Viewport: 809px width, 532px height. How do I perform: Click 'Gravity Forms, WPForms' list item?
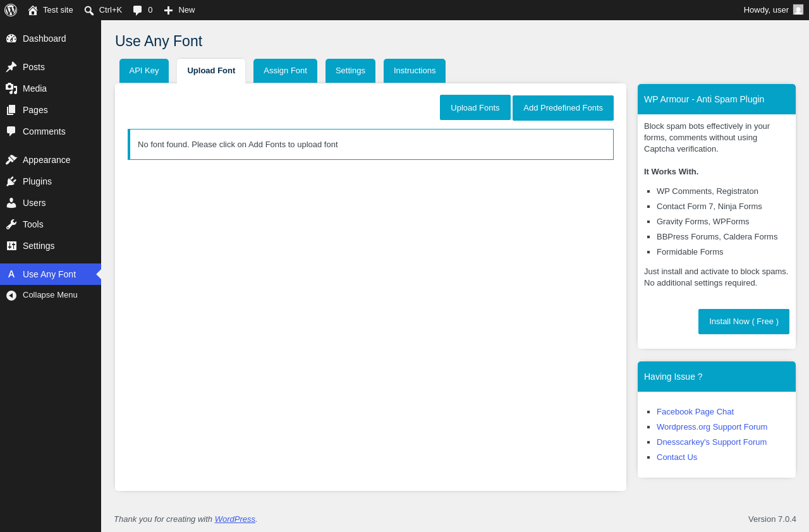pos(703,222)
